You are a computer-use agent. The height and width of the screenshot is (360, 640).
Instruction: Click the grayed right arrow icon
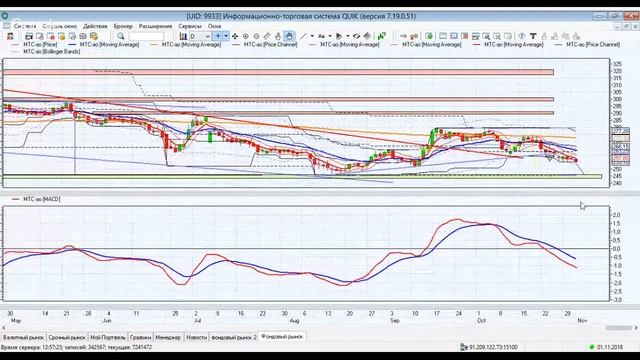(x=403, y=36)
